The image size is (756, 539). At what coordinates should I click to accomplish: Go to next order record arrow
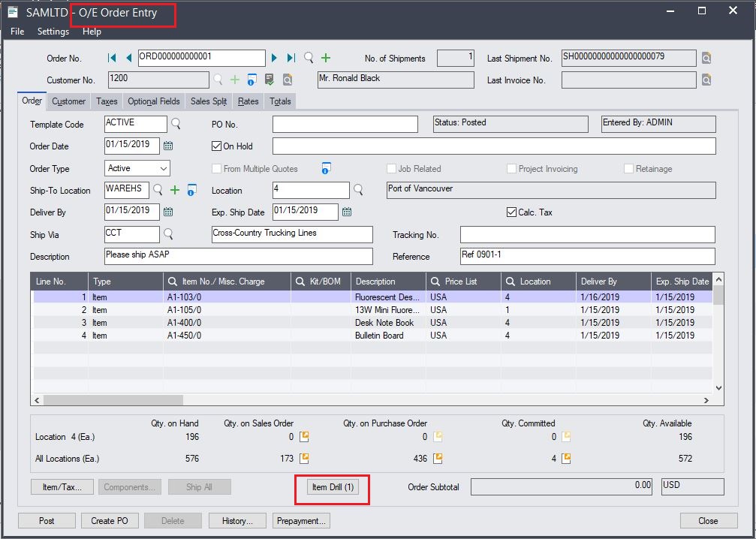click(x=274, y=58)
